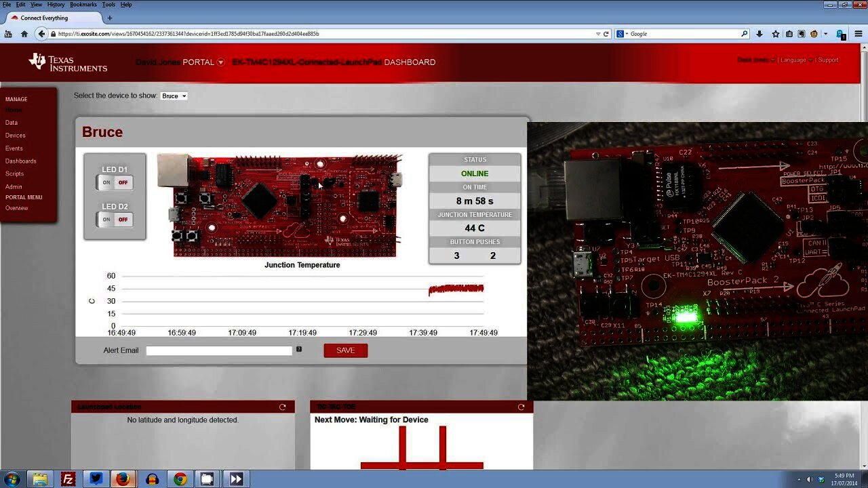This screenshot has width=868, height=488.
Task: Open Support link in header
Action: tap(828, 60)
